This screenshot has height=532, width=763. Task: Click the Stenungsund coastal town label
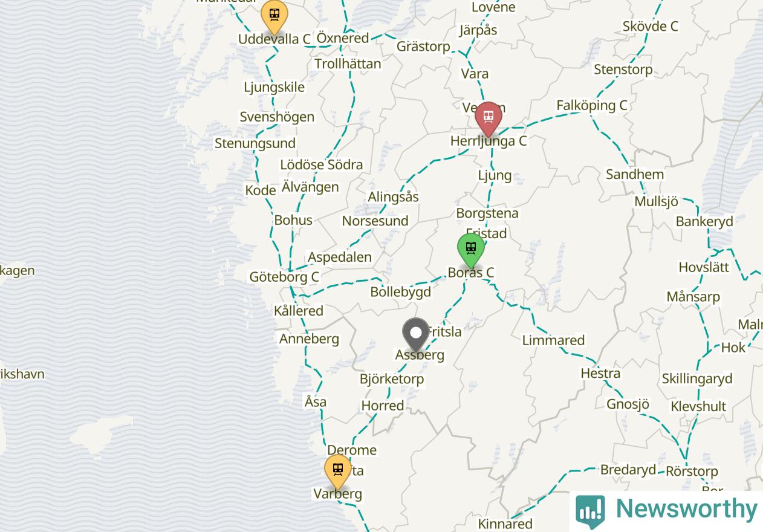(255, 143)
